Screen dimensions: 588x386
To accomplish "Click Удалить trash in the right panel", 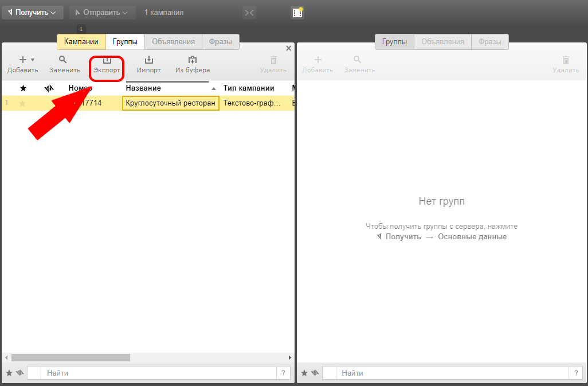I will [566, 64].
